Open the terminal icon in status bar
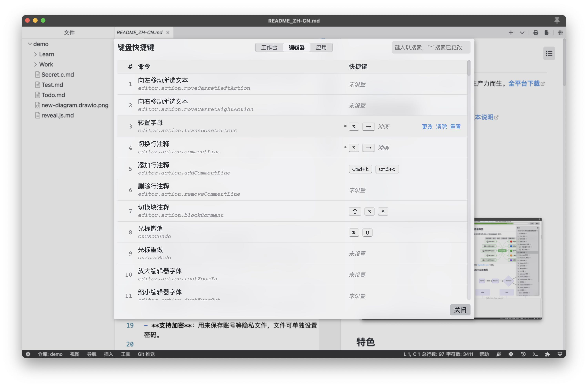Image resolution: width=588 pixels, height=387 pixels. click(x=535, y=354)
